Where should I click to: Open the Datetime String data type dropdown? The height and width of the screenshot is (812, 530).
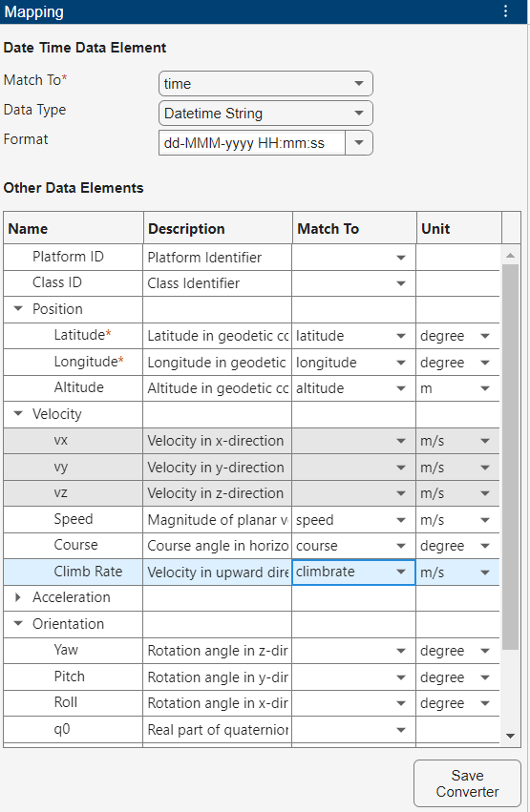click(265, 113)
